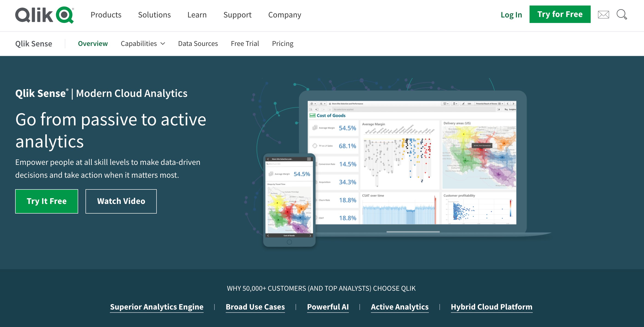
Task: Click the Data Sources navigation link
Action: tap(198, 43)
